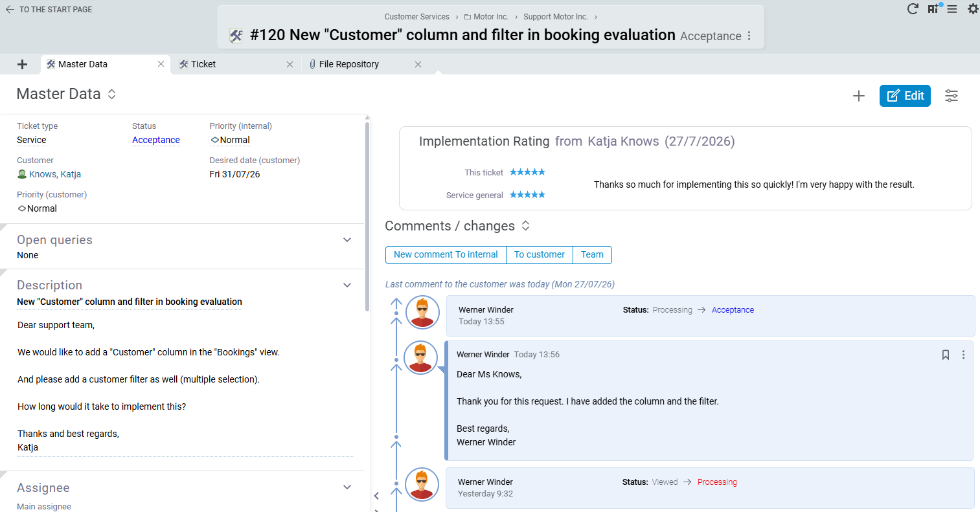This screenshot has width=980, height=512.
Task: Click the Edit button
Action: [905, 96]
